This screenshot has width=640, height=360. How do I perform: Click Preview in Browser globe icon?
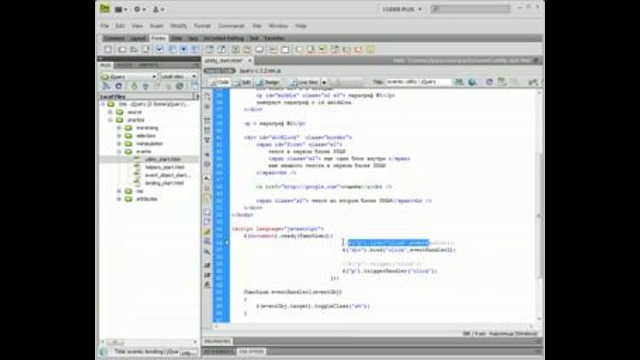click(473, 82)
